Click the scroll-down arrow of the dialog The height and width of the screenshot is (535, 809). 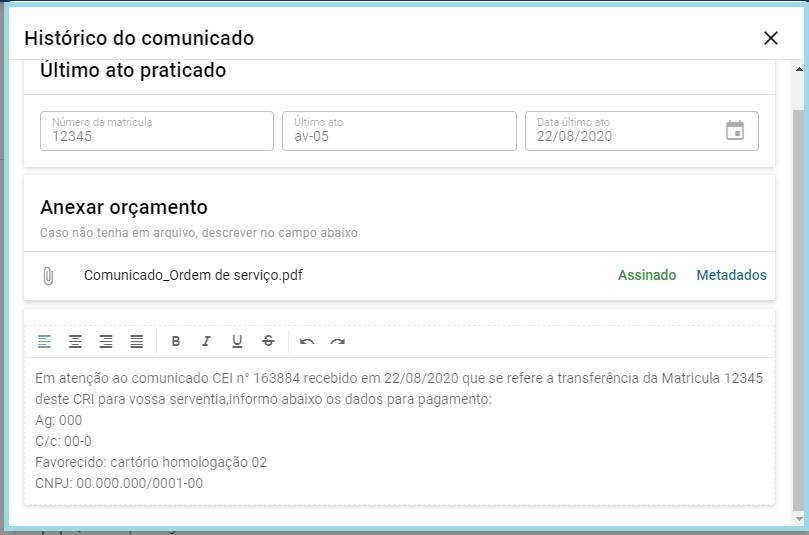point(799,518)
